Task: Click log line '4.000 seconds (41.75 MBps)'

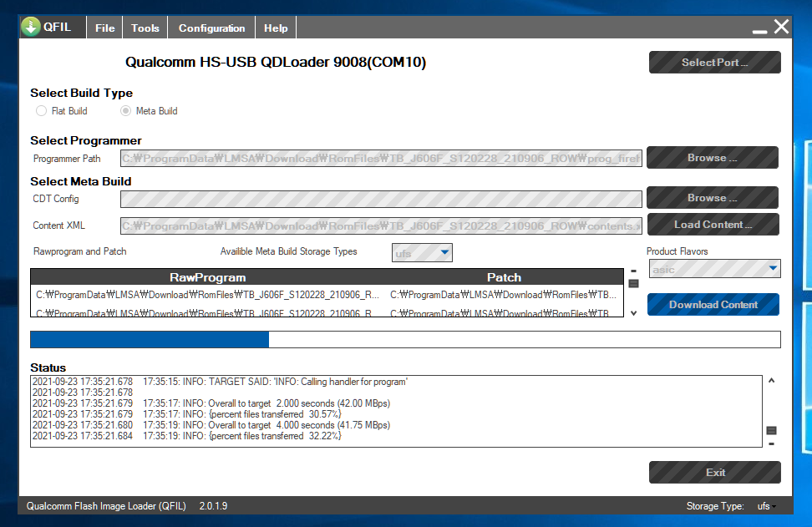Action: tap(211, 425)
